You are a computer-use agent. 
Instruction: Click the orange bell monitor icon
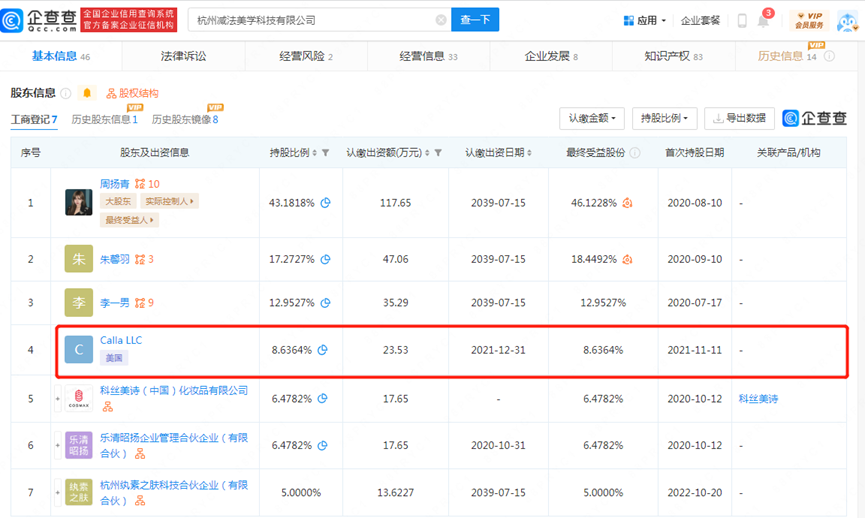click(x=87, y=93)
